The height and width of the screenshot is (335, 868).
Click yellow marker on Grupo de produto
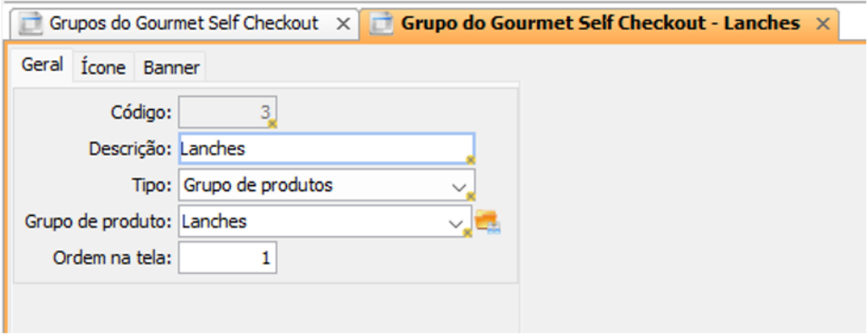pos(467,233)
